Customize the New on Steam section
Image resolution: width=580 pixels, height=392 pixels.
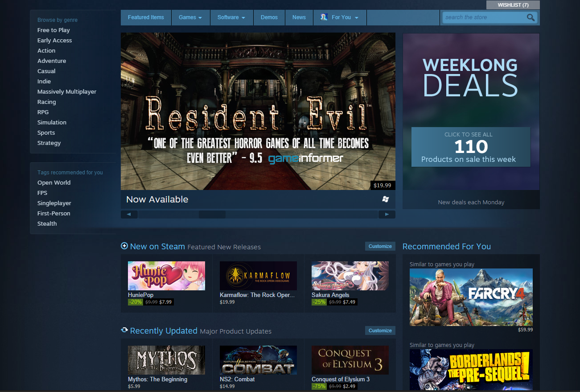coord(380,246)
